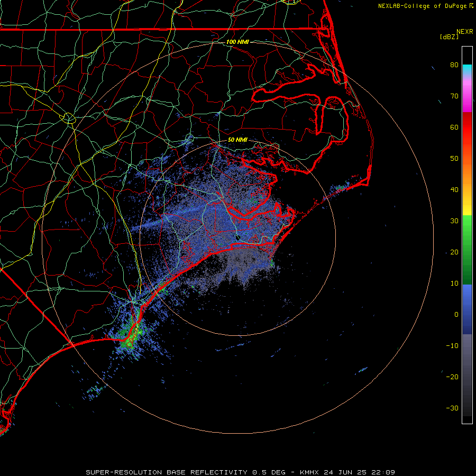Click the 30 value on the dBZ scale
The image size is (476, 476).
454,221
